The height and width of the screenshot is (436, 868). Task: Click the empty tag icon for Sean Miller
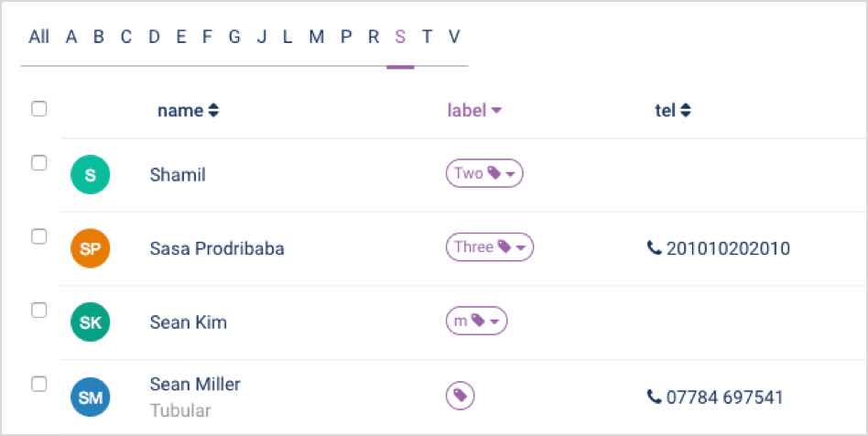click(460, 396)
